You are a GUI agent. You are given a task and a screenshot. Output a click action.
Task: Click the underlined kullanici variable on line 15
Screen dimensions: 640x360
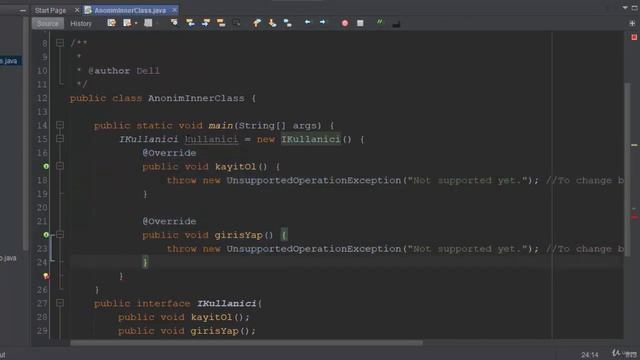coord(211,139)
